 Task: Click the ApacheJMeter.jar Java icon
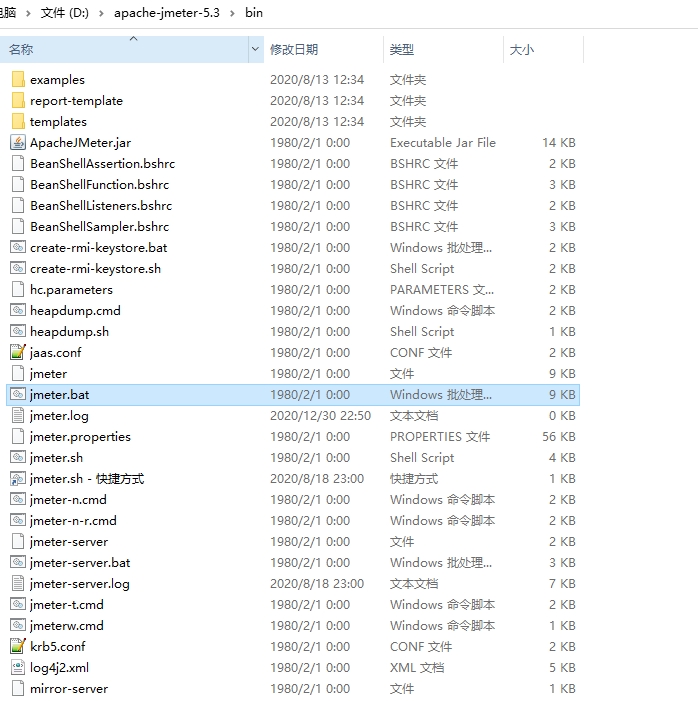[x=18, y=142]
